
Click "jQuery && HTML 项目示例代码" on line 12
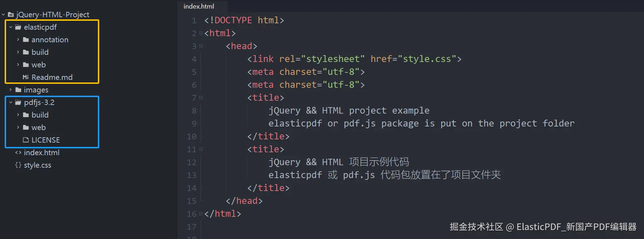[339, 162]
